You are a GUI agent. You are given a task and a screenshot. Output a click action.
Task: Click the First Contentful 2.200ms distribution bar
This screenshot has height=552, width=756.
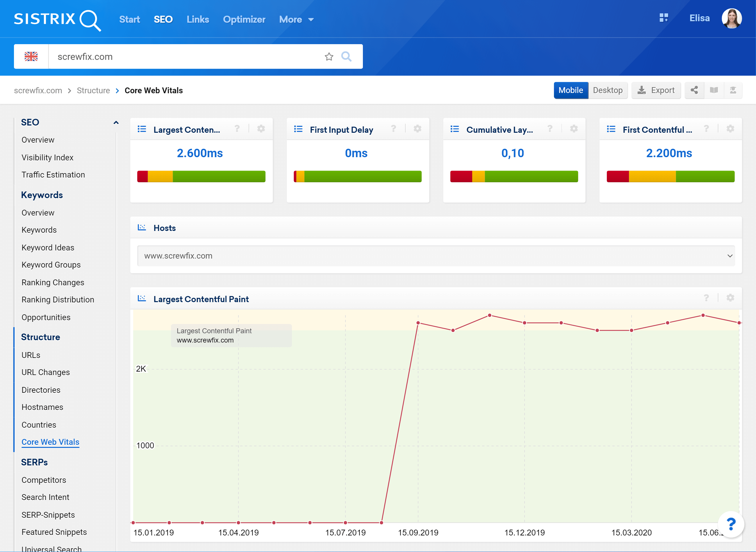tap(671, 176)
